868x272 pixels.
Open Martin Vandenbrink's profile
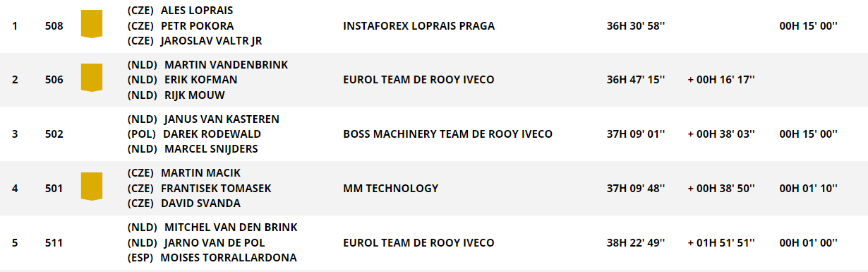tap(226, 65)
